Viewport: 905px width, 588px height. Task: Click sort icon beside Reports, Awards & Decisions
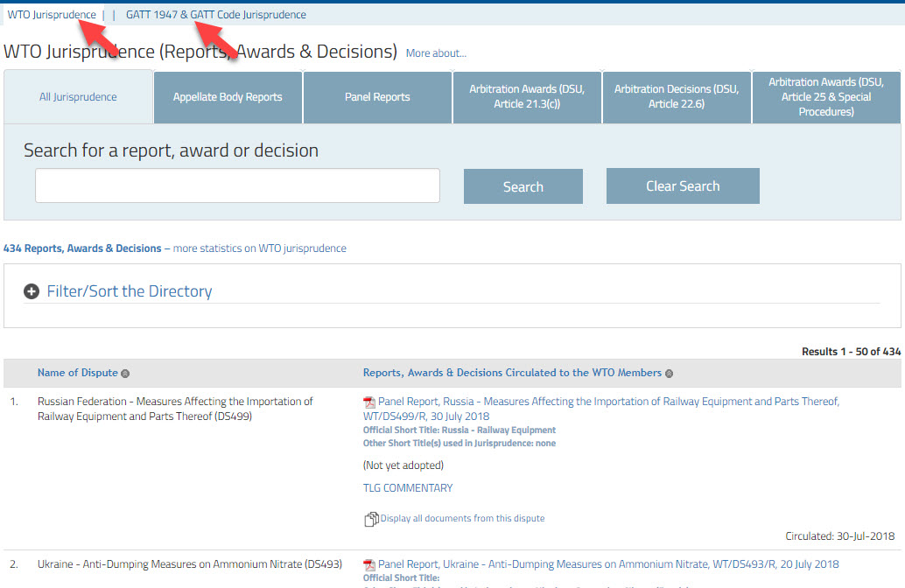tap(669, 374)
